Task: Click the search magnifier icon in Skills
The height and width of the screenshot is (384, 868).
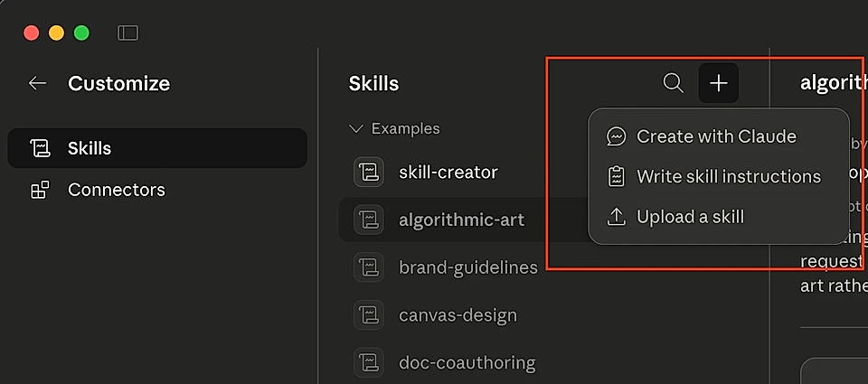Action: coord(673,83)
